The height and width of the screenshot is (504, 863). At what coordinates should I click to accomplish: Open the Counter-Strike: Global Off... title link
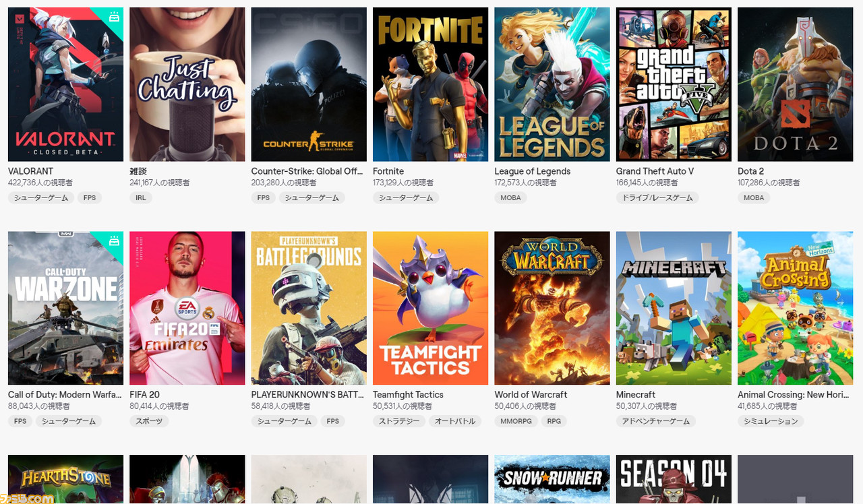coord(307,171)
